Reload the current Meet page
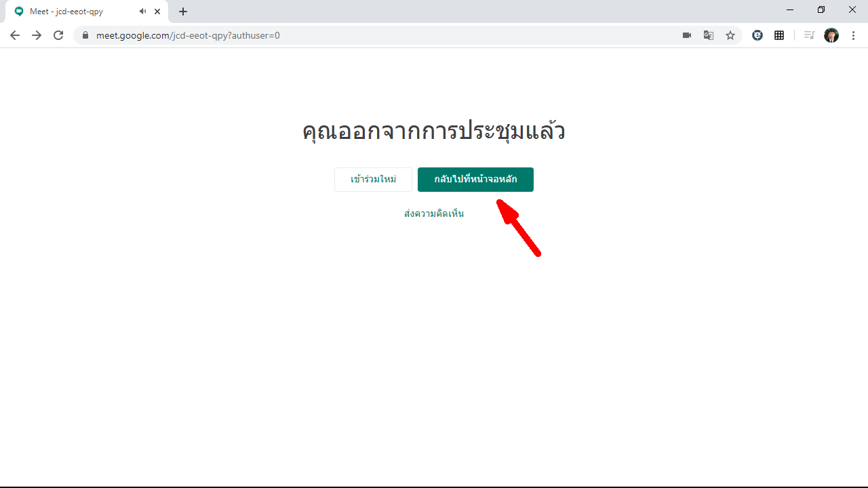This screenshot has width=868, height=488. point(58,35)
